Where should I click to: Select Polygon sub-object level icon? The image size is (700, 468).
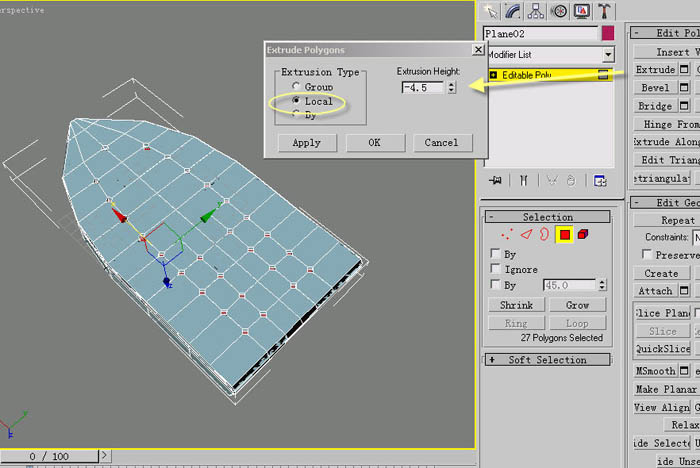click(x=564, y=234)
